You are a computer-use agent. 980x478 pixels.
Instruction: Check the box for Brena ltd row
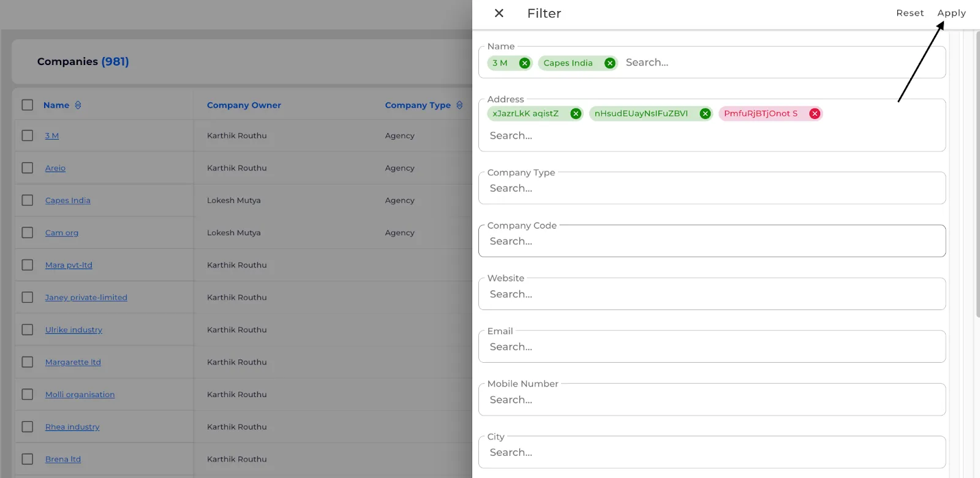click(28, 459)
